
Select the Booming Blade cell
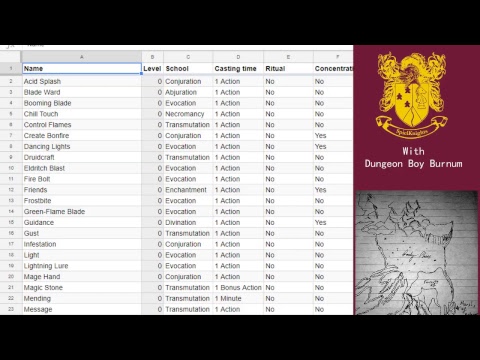click(x=82, y=103)
